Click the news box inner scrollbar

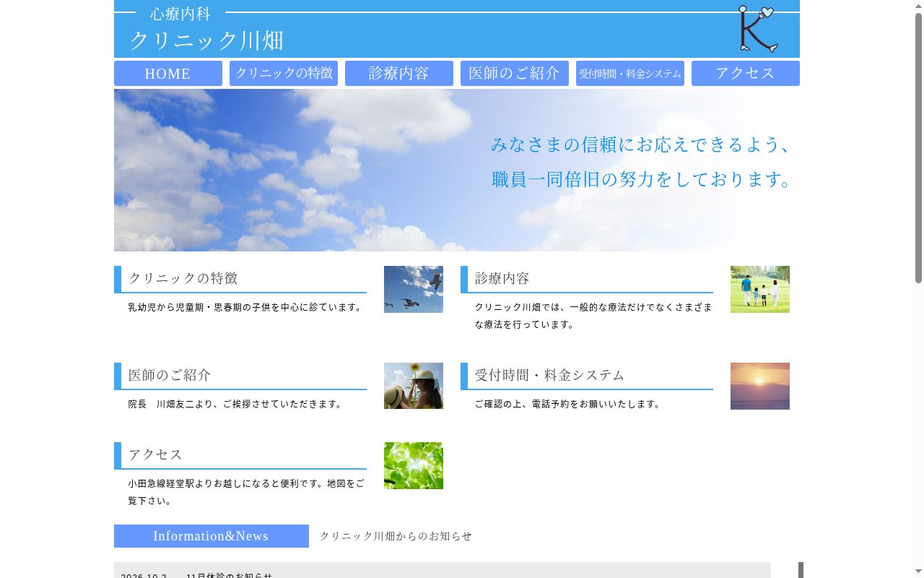point(801,570)
